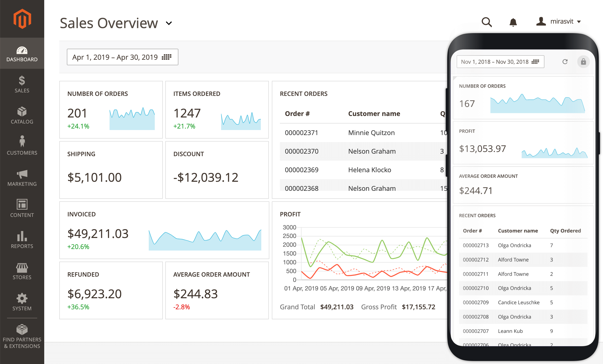The width and height of the screenshot is (603, 364).
Task: Sort by Customer name column header
Action: [374, 114]
